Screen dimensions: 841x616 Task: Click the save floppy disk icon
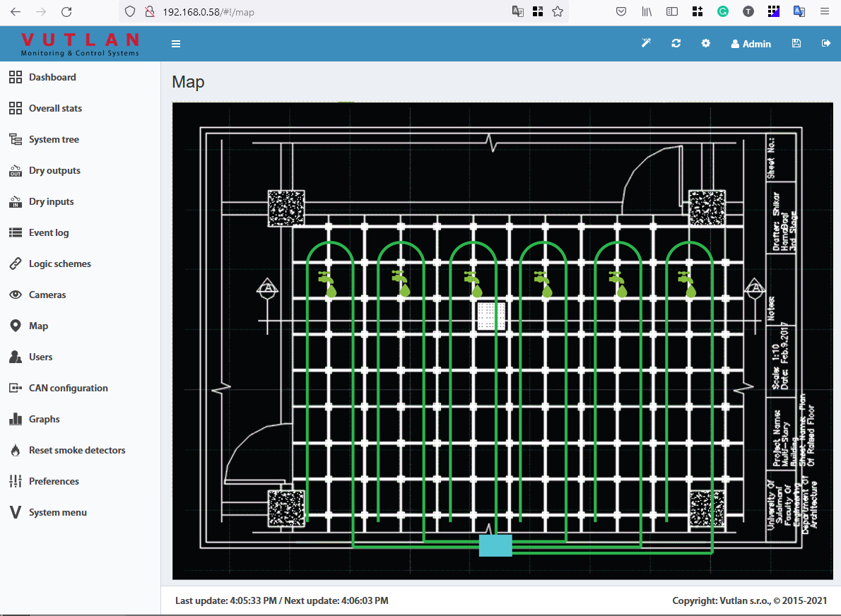pyautogui.click(x=796, y=43)
